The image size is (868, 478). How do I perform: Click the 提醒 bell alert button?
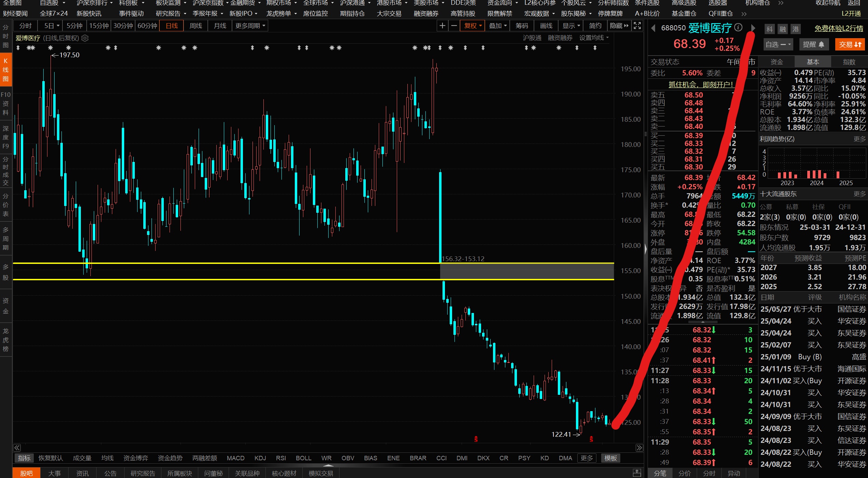[x=814, y=45]
